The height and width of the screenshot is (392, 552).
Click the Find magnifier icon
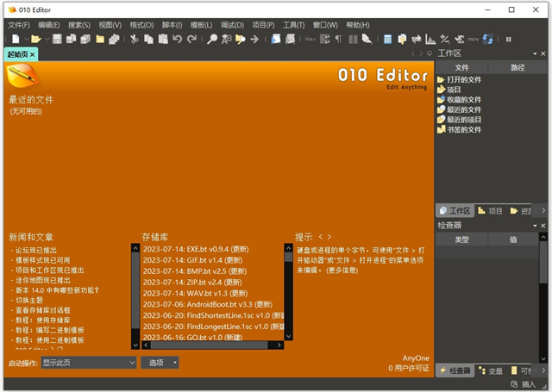pos(211,39)
